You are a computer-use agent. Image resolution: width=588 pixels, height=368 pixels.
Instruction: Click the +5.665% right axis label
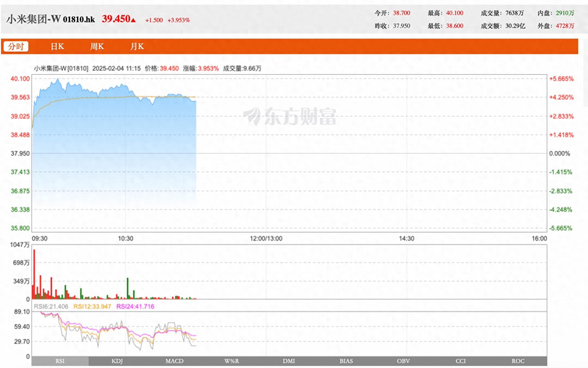561,79
